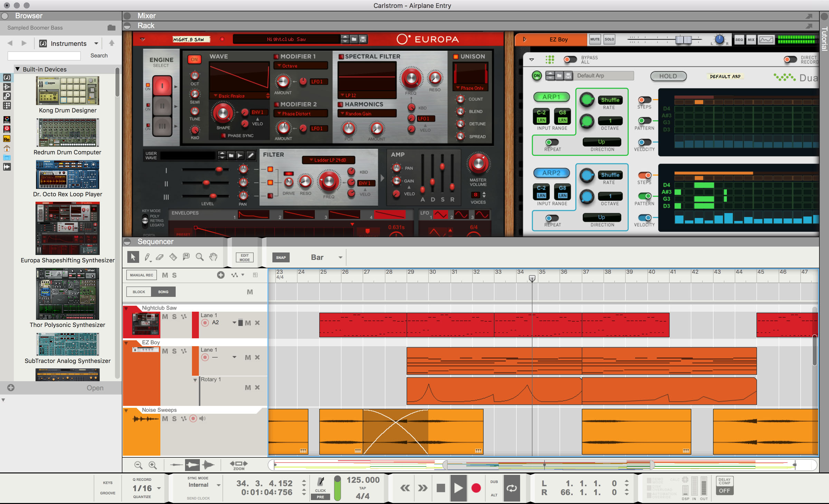
Task: Click the sequencer zoom out magnifier
Action: pos(138,465)
